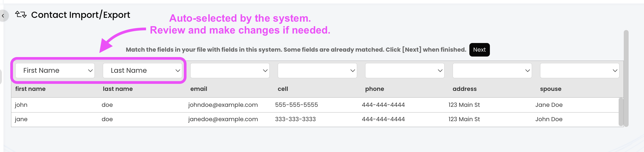This screenshot has width=644, height=152.
Task: Click the Jane Doe spouse cell
Action: pyautogui.click(x=549, y=105)
